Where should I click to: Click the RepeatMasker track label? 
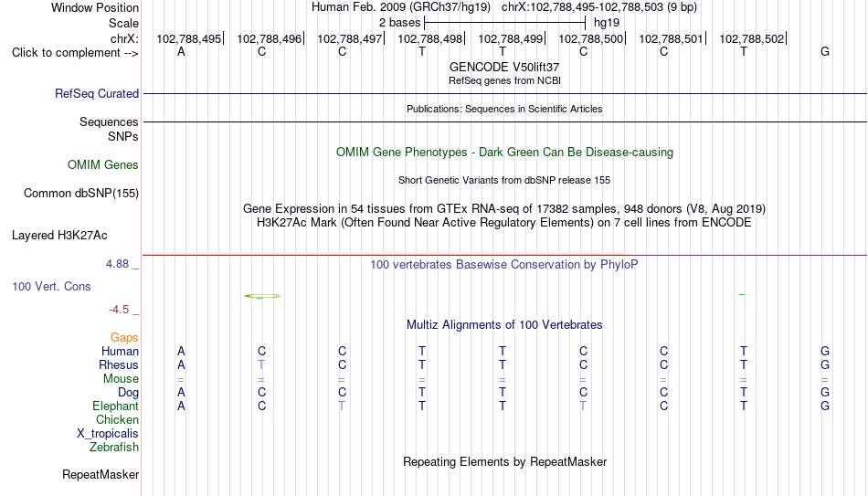coord(101,474)
